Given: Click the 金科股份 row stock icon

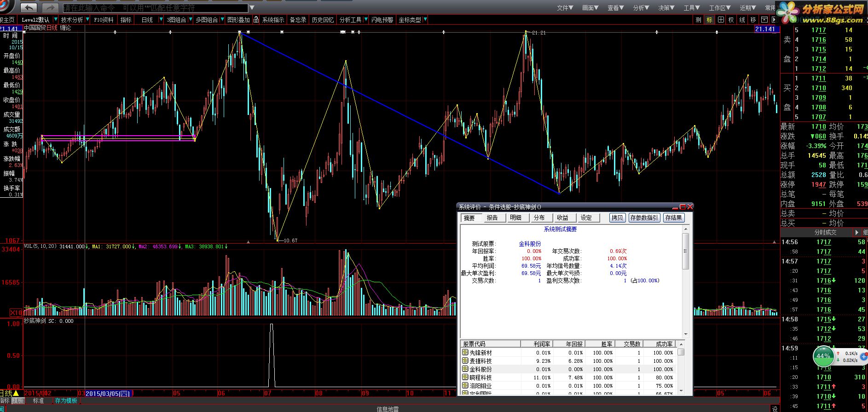Looking at the screenshot, I should [x=465, y=369].
